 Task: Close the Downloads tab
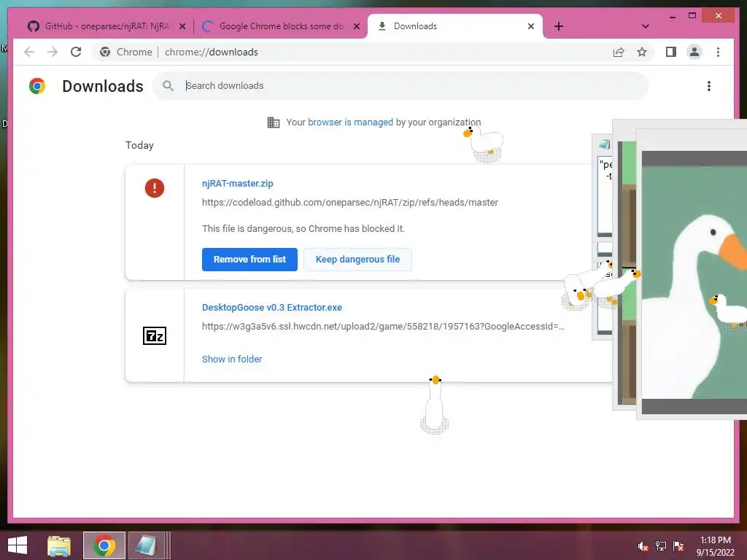click(x=531, y=26)
